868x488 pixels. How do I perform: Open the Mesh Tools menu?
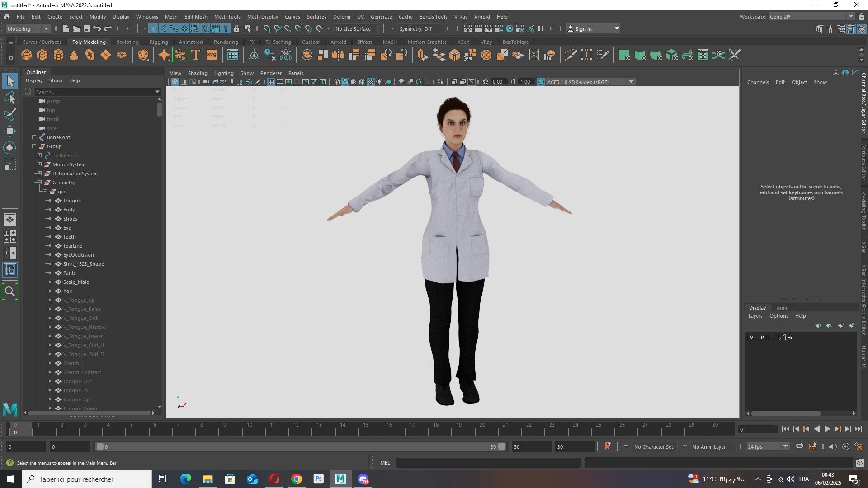227,16
